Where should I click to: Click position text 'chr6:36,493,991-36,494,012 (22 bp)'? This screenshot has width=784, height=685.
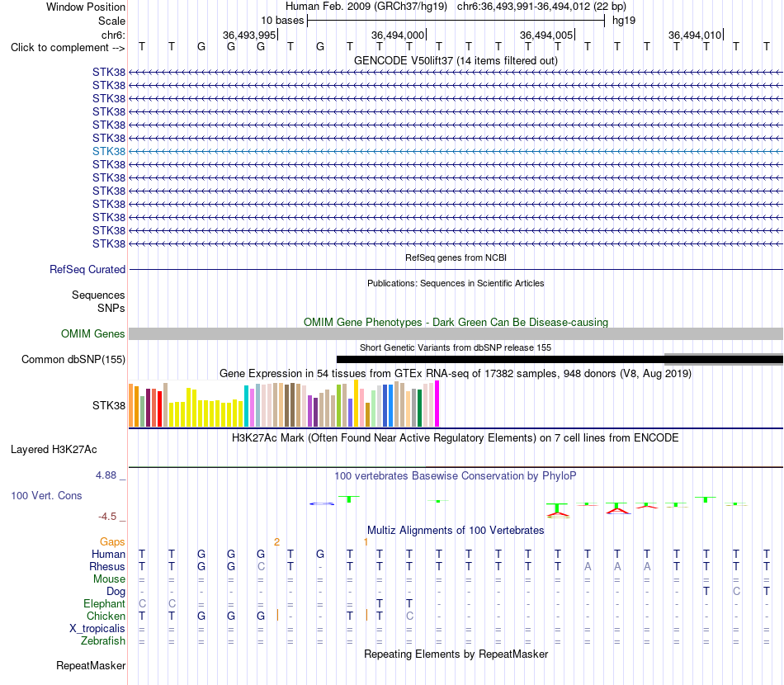pos(541,7)
